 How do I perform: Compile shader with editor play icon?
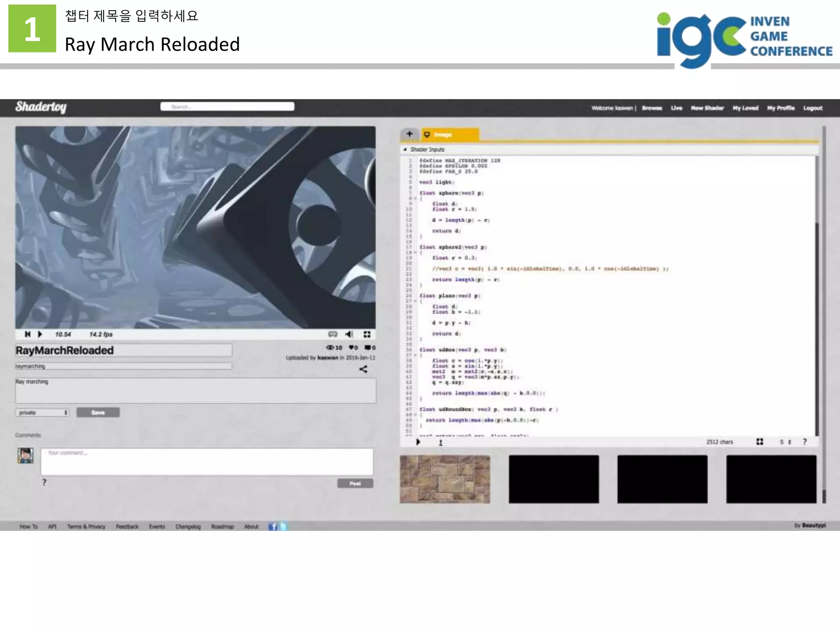[418, 442]
